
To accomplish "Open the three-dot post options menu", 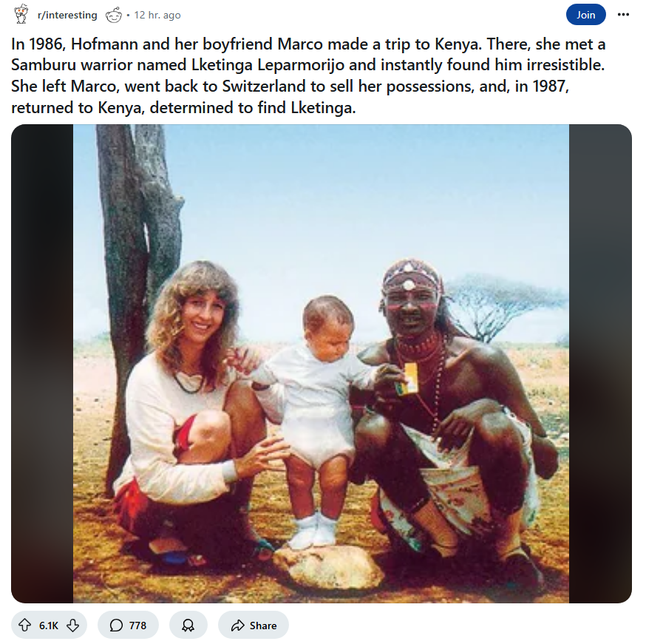I will click(623, 15).
